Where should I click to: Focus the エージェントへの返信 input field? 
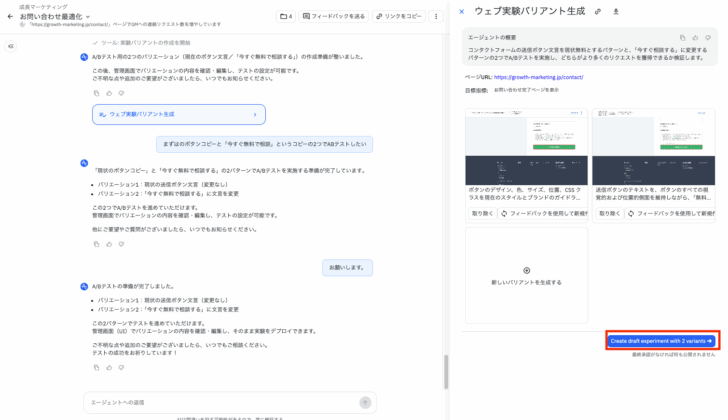coord(220,402)
